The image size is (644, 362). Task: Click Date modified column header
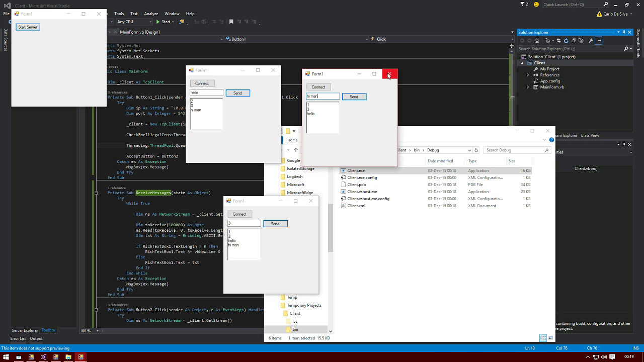point(440,161)
